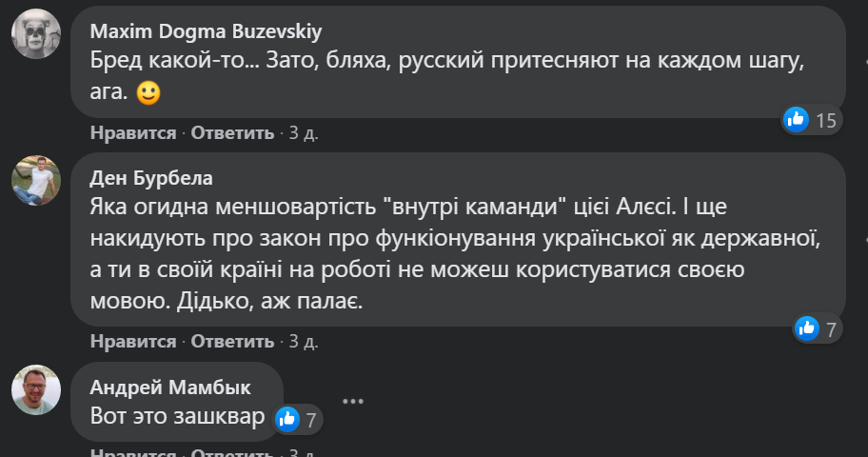This screenshot has height=457, width=868.
Task: Open Ден Бурбела's profile picture
Action: (36, 180)
